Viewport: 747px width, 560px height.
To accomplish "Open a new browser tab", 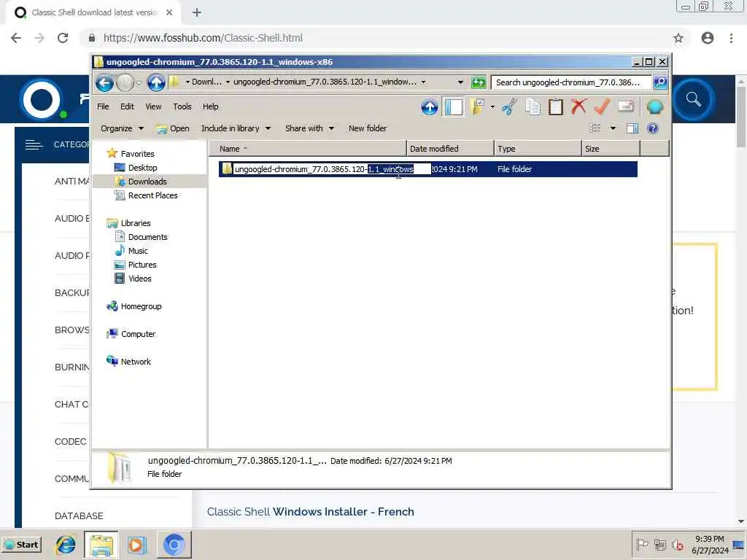I will pyautogui.click(x=197, y=13).
